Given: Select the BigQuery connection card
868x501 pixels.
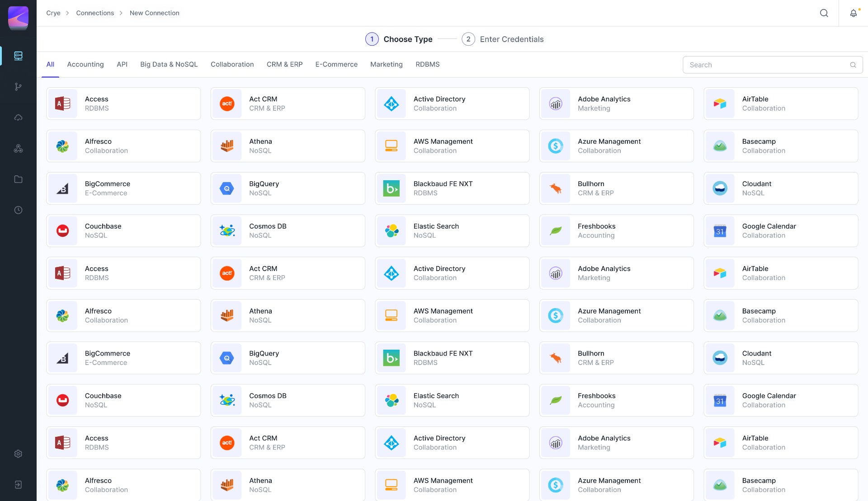Looking at the screenshot, I should click(288, 188).
